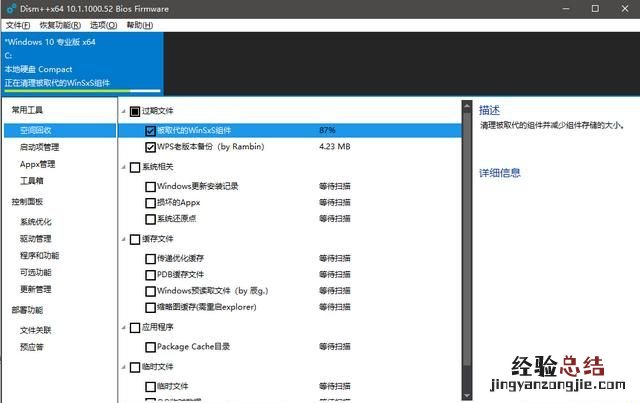Collapse the 临时文件 group arrow
Image resolution: width=640 pixels, height=403 pixels.
tap(124, 367)
